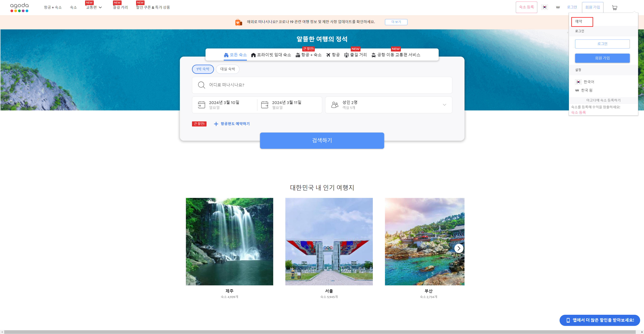Open the 제주 waterfall destination thumbnail
The height and width of the screenshot is (334, 644).
click(229, 241)
